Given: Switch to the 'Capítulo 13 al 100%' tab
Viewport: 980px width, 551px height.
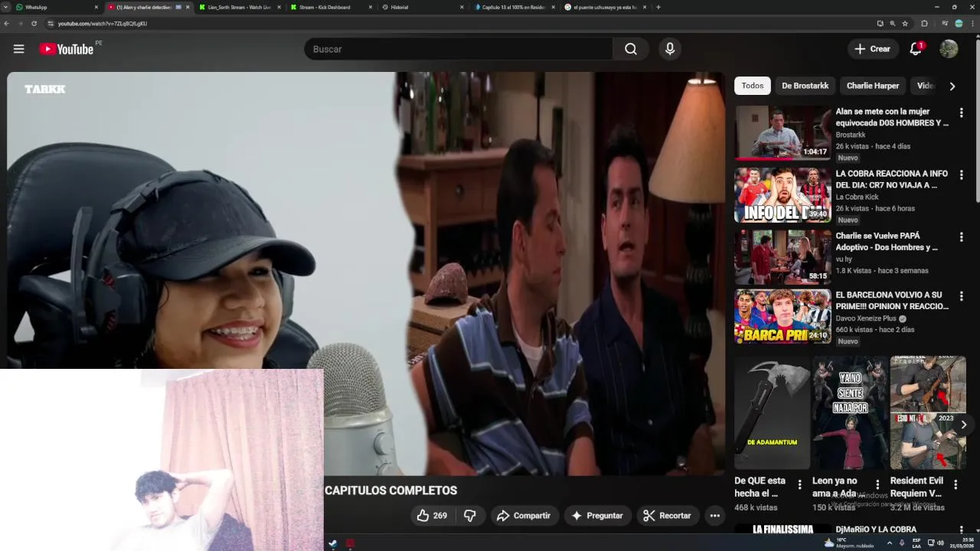Looking at the screenshot, I should point(515,7).
